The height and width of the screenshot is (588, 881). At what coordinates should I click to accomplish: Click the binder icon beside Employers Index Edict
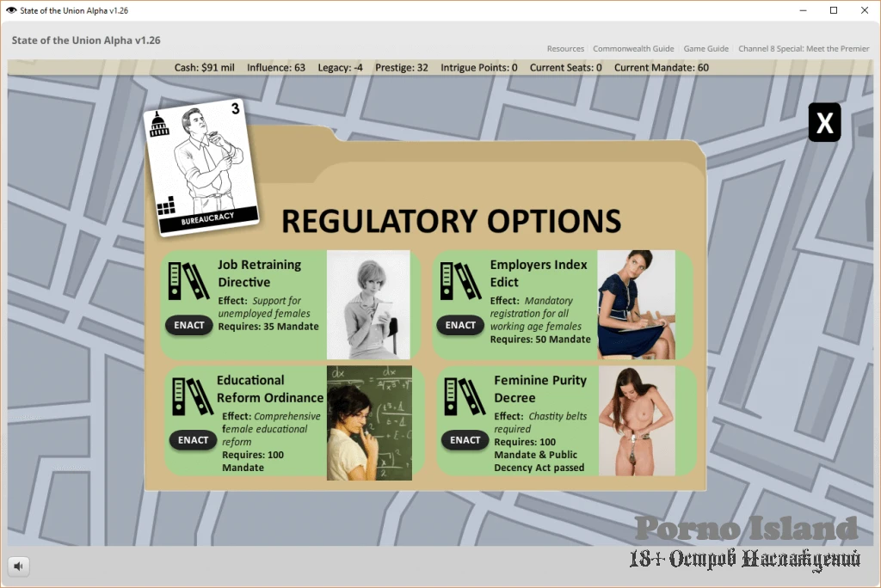click(x=460, y=281)
